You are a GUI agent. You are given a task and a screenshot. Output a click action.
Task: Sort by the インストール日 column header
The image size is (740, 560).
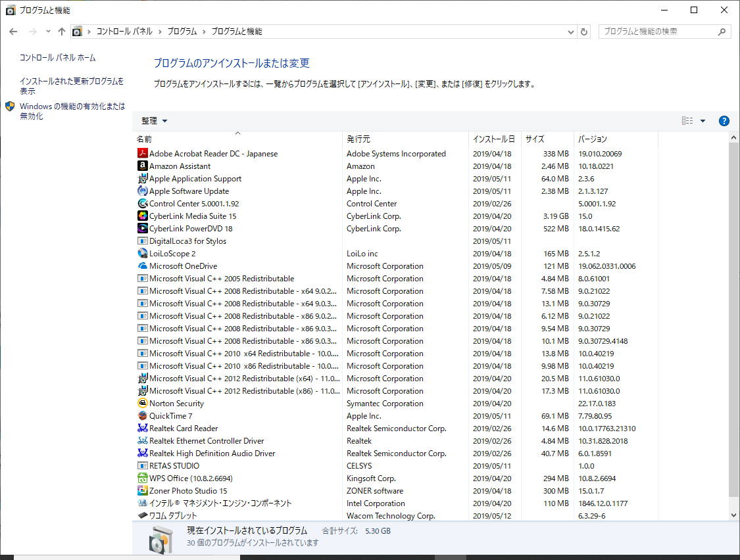[x=493, y=139]
